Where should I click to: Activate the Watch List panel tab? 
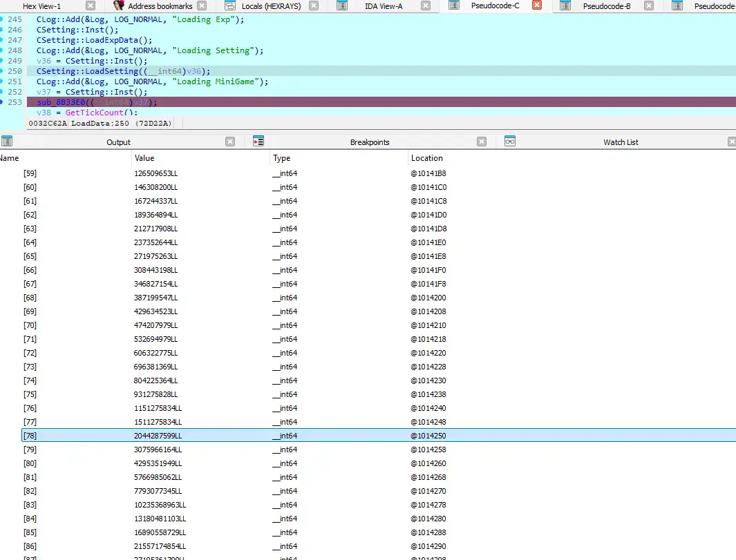[x=621, y=142]
